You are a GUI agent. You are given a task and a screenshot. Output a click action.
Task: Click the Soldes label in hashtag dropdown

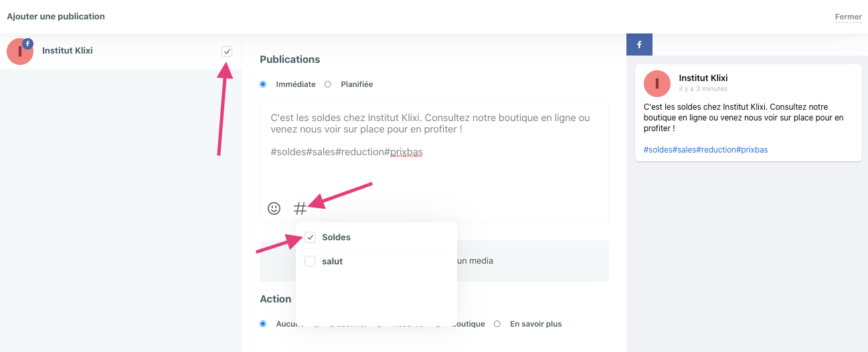(x=336, y=237)
